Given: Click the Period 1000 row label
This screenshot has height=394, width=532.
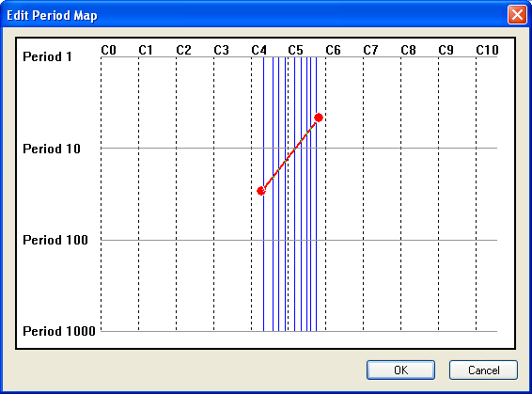Looking at the screenshot, I should pyautogui.click(x=59, y=331).
